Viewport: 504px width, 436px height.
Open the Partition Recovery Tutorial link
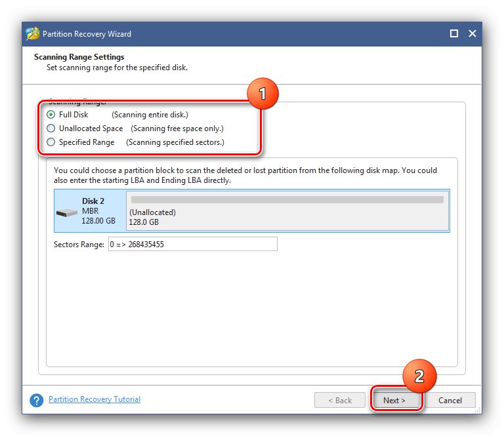click(x=94, y=399)
